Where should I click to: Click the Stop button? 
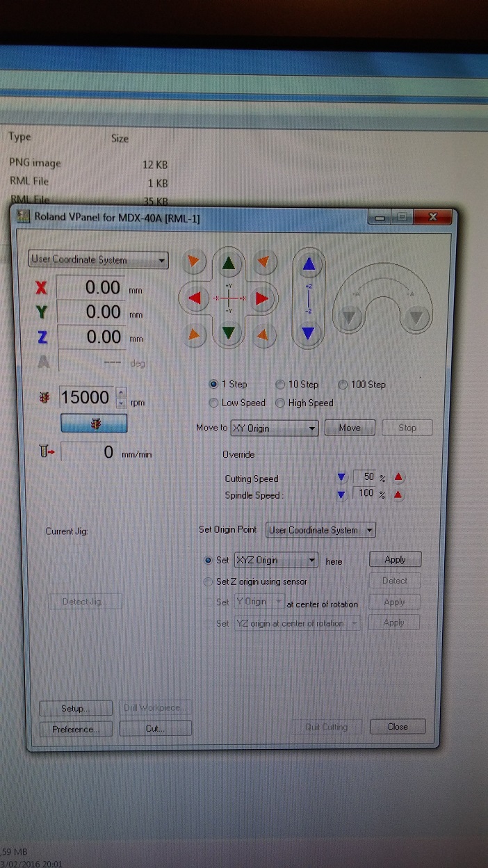(407, 428)
